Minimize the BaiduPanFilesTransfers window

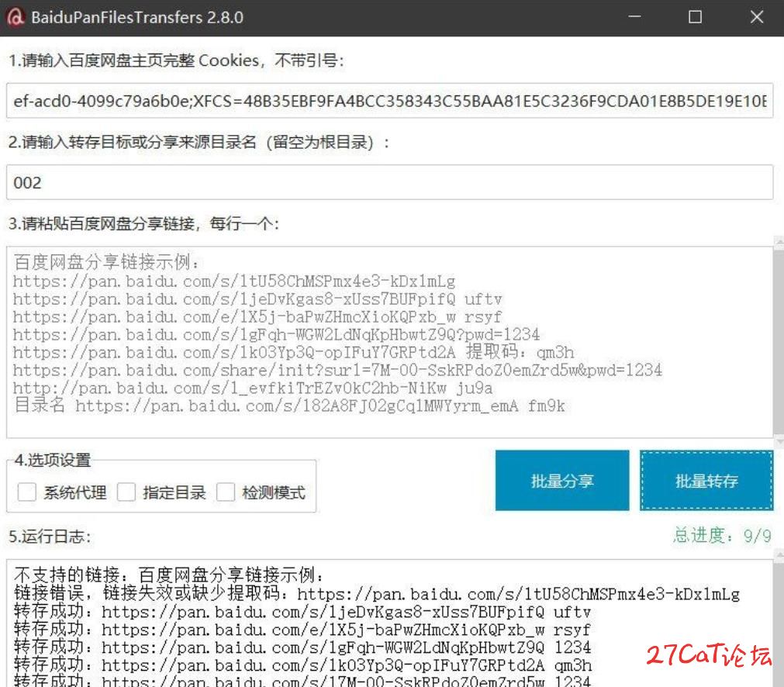634,17
